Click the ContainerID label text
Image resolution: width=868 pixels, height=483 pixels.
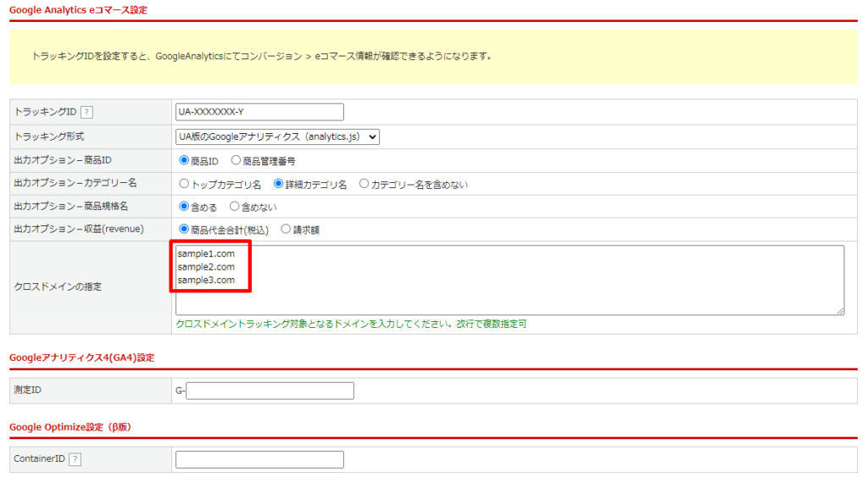pos(39,458)
